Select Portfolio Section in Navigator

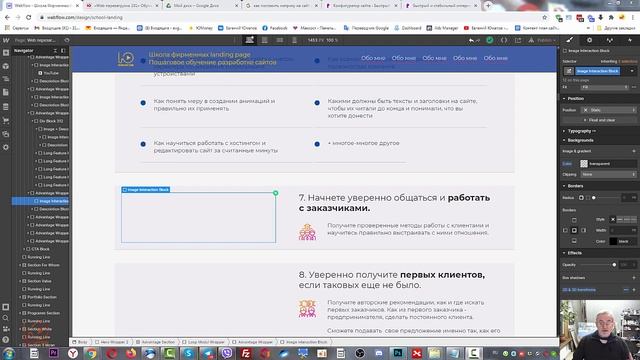pos(42,297)
